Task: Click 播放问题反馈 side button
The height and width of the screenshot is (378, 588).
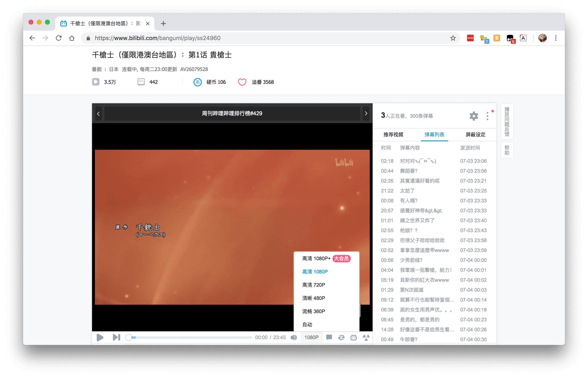Action: pyautogui.click(x=507, y=122)
